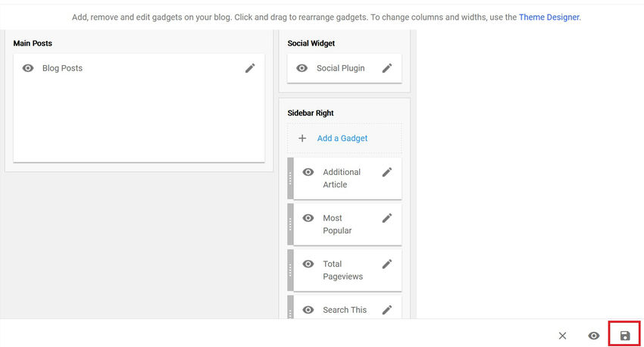644x347 pixels.
Task: Hide the Most Popular gadget
Action: [308, 218]
